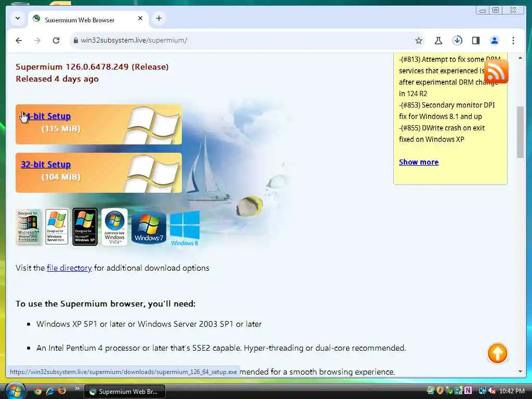Close the Supermium Web Browser tab
The height and width of the screenshot is (399, 532).
point(140,18)
